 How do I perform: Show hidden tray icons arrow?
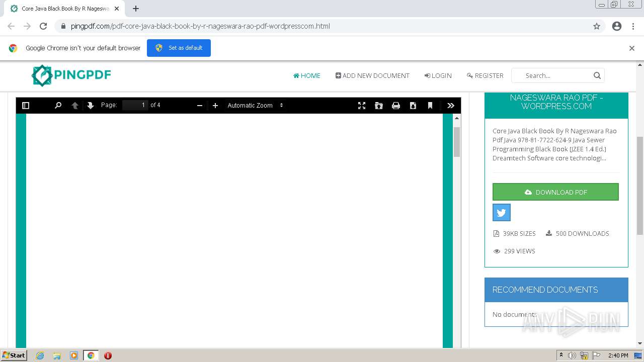[561, 355]
